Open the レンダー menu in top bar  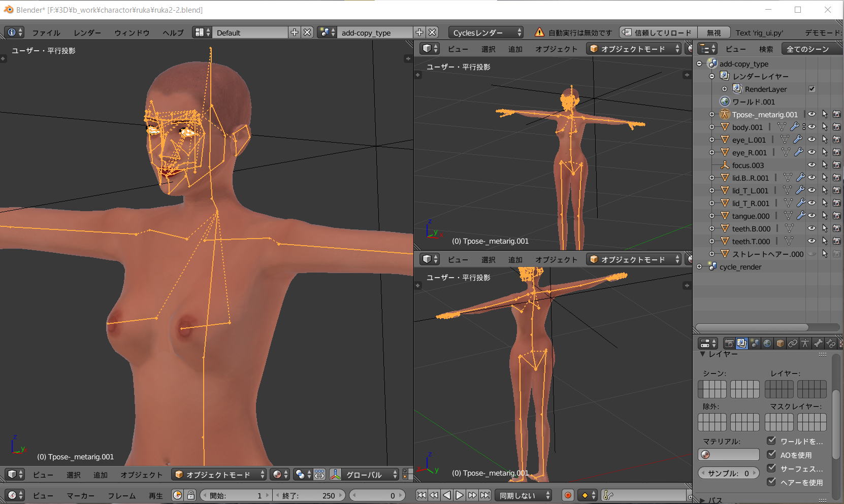click(87, 32)
